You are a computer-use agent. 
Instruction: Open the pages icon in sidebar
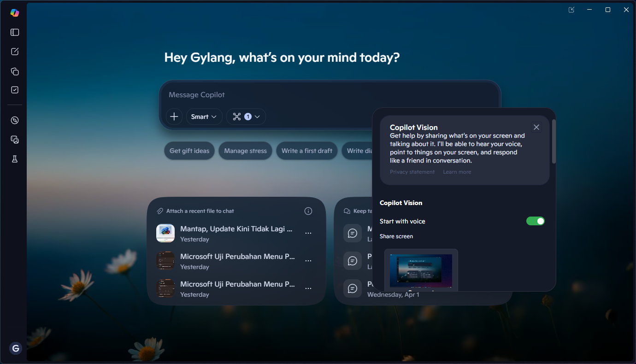(x=15, y=71)
